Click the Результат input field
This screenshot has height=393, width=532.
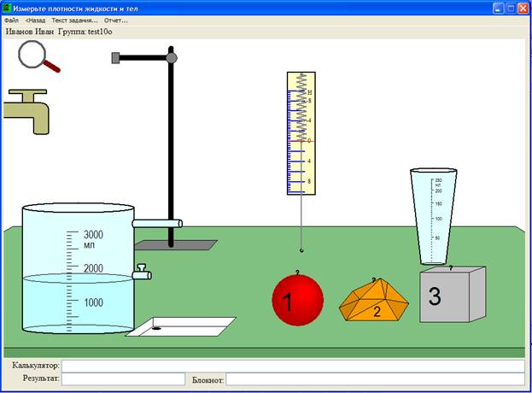click(x=123, y=379)
